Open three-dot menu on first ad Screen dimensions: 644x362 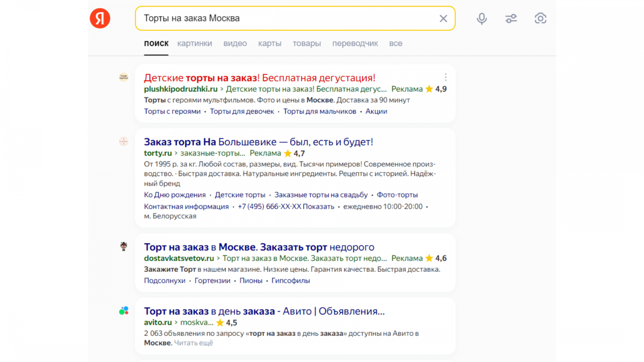click(x=446, y=77)
